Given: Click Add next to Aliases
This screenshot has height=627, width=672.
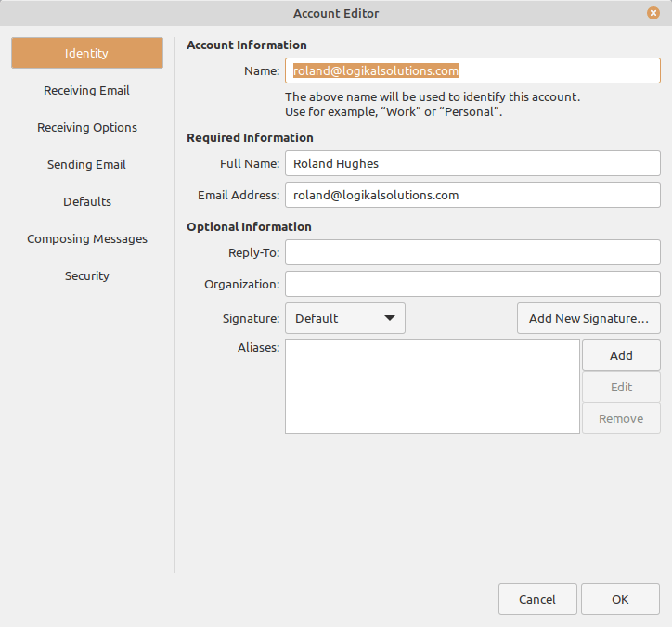Looking at the screenshot, I should (x=621, y=355).
